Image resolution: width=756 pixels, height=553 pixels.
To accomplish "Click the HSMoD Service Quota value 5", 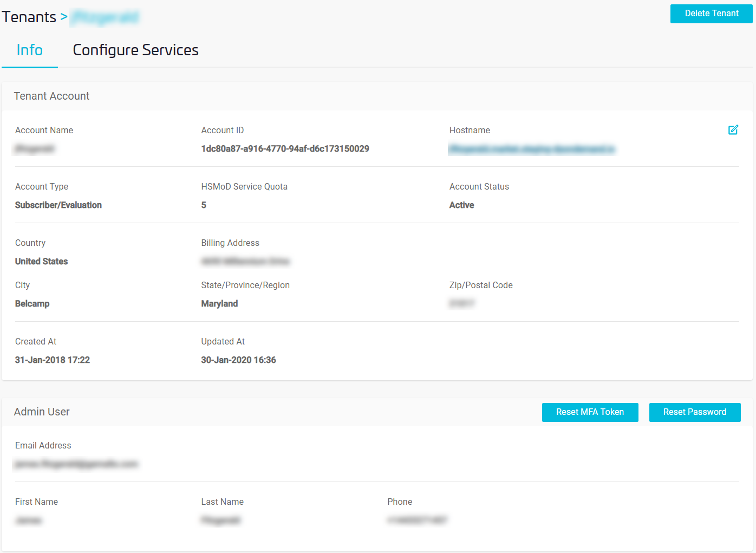I will (204, 205).
